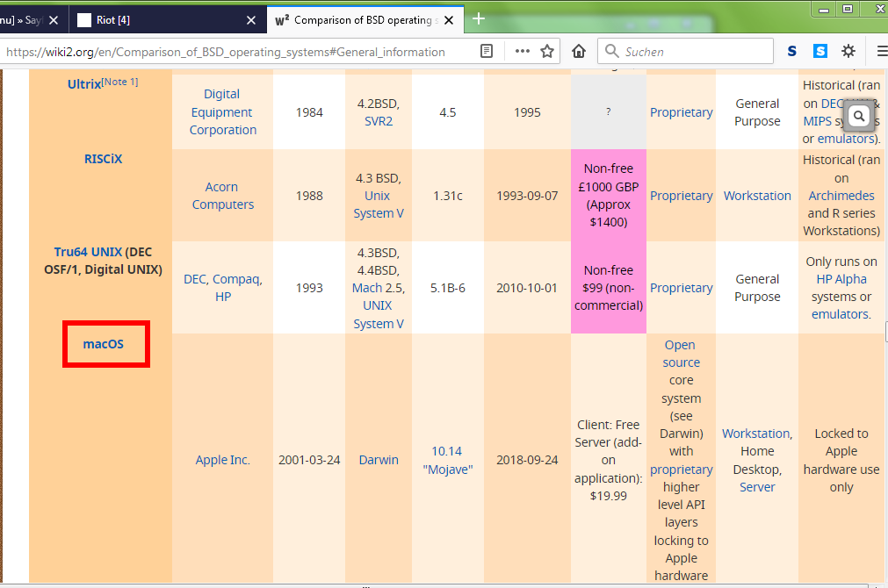
Task: Open the Firefox hamburger menu
Action: [x=882, y=52]
